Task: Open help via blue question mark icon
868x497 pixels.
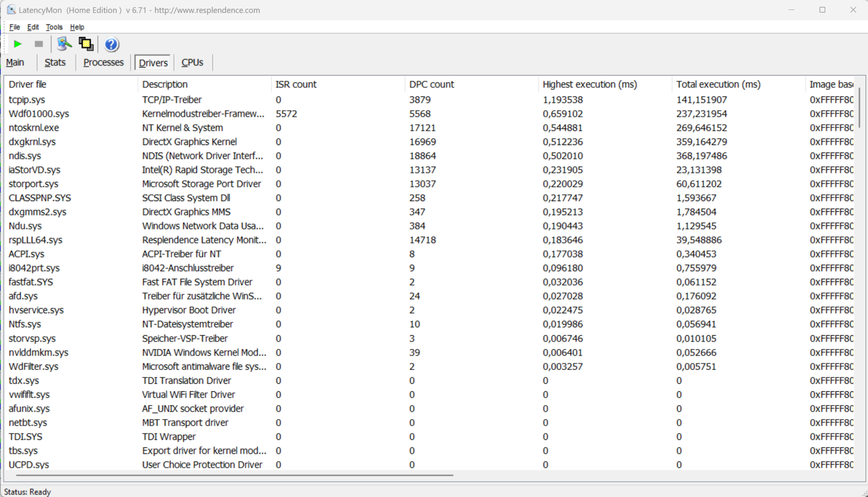Action: pos(111,44)
